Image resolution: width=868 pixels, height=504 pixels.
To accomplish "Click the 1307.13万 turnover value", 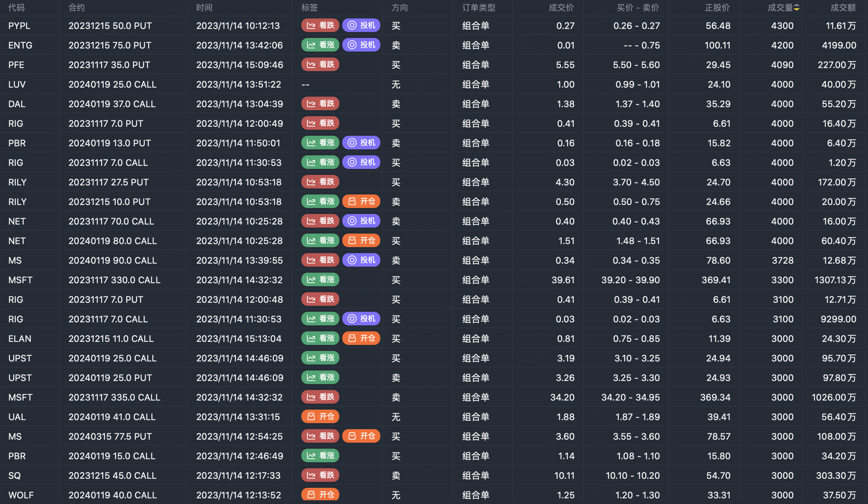I will pyautogui.click(x=835, y=280).
